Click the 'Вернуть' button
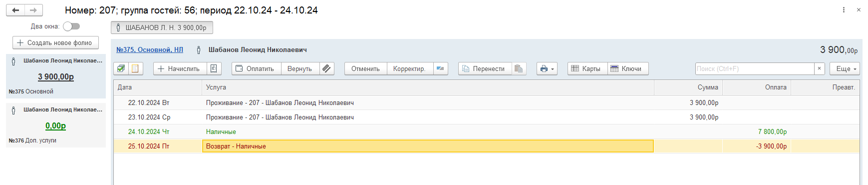This screenshot has width=868, height=185. [x=300, y=68]
